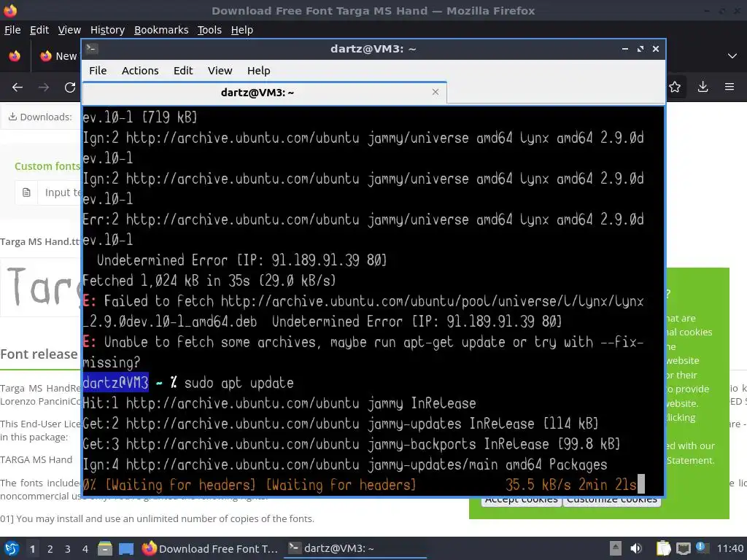Click the taskbar clock 11:40
747x560 pixels.
pos(729,548)
